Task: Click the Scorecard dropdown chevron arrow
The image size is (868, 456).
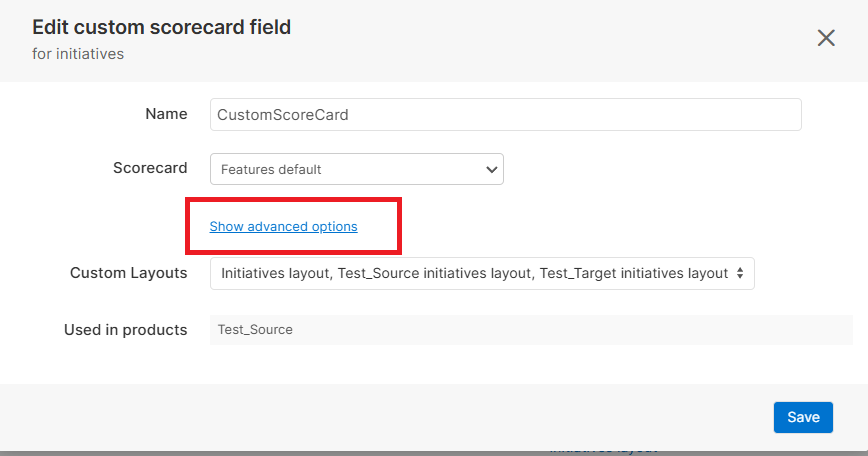Action: point(491,169)
